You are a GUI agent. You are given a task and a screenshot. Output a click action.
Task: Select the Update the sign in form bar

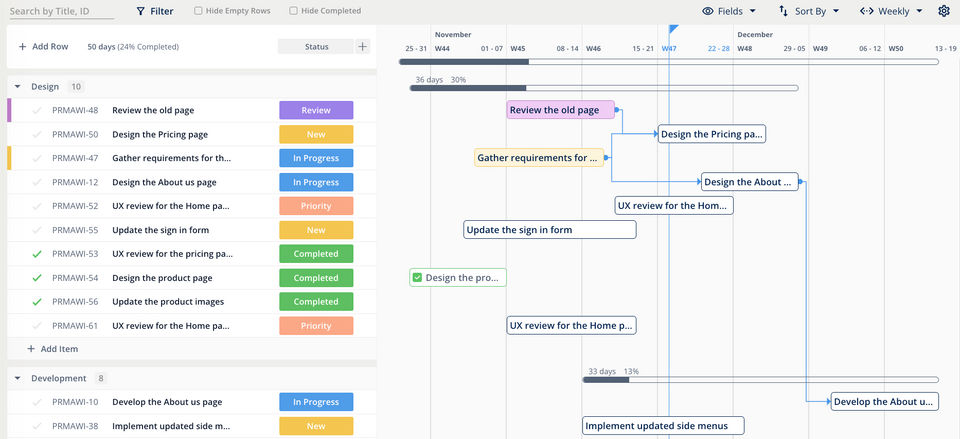550,230
